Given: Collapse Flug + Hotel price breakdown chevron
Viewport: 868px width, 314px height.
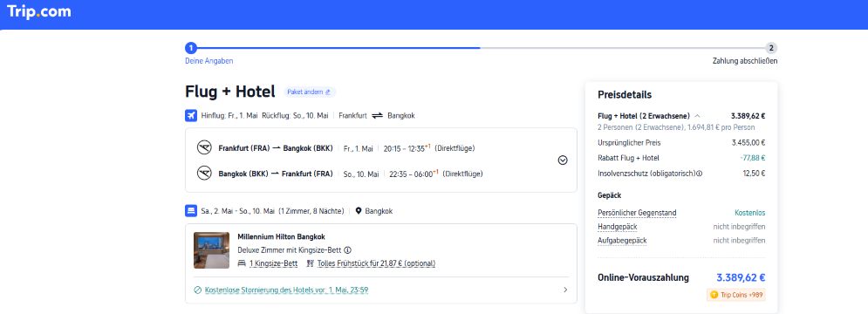Looking at the screenshot, I should click(697, 116).
